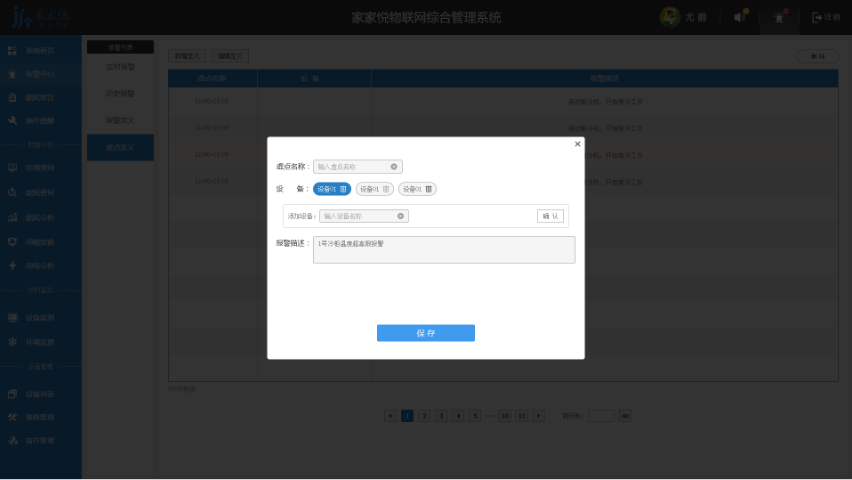Open the alarm light icon in header
Image resolution: width=852 pixels, height=480 pixels.
tap(779, 17)
